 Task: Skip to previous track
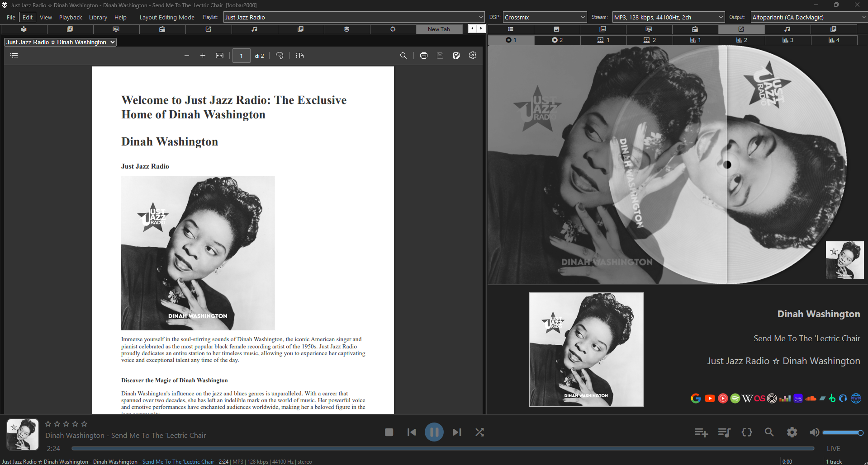[411, 432]
